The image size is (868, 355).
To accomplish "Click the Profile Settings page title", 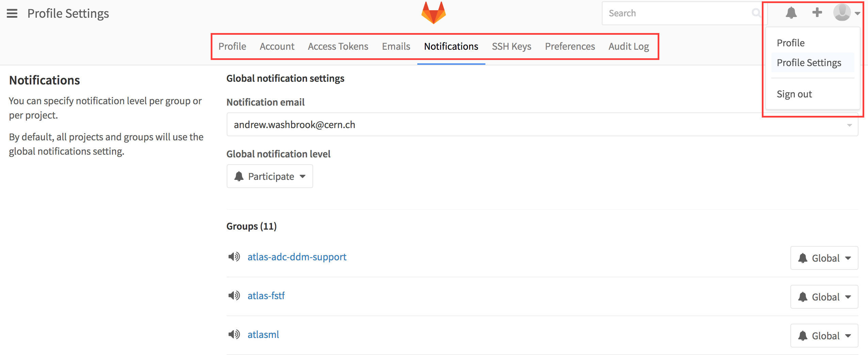I will click(68, 14).
